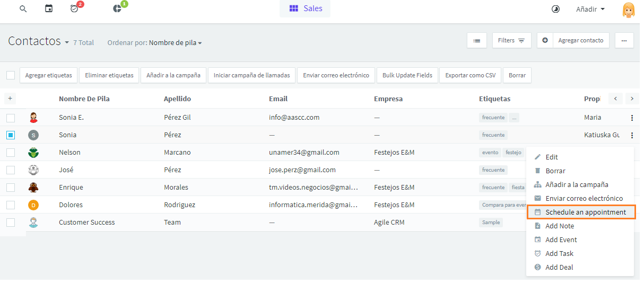
Task: Open three-dot menu for Sonia Pérez row
Action: 632,135
